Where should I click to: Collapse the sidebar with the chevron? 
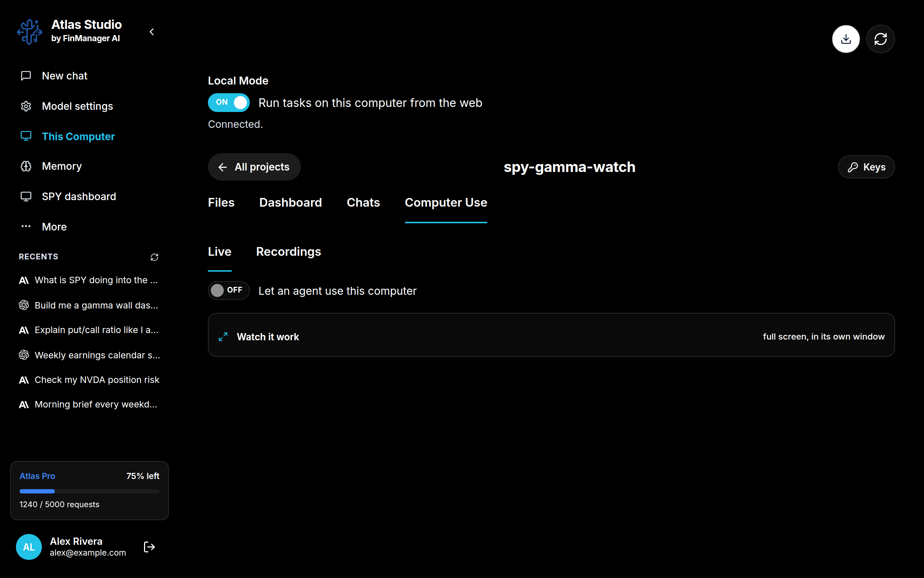(x=152, y=32)
